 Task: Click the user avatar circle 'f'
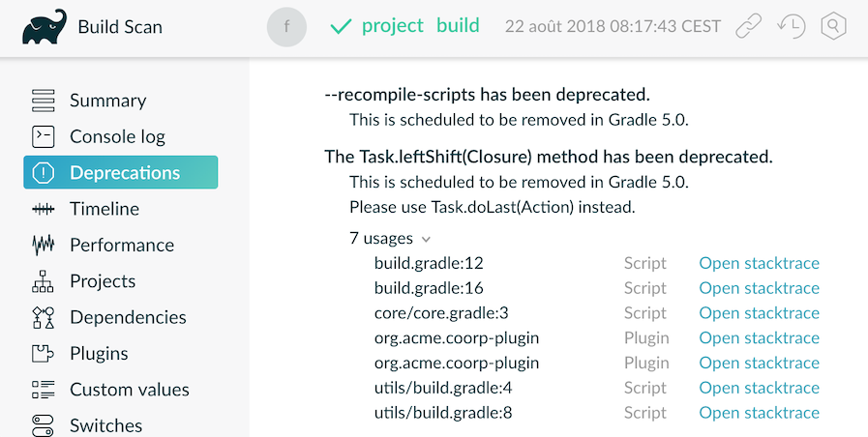286,28
